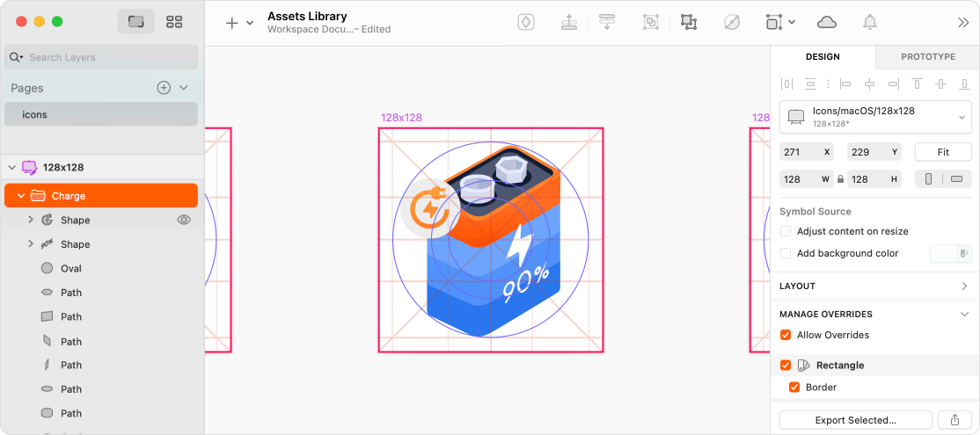Enable Adjust content on resize checkbox
This screenshot has height=435, width=980.
786,231
